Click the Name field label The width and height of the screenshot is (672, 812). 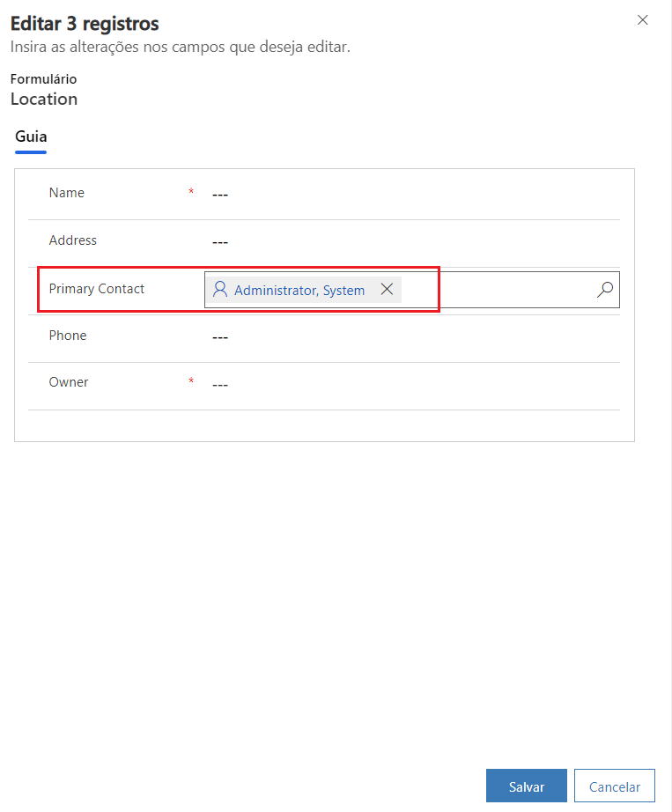(x=67, y=193)
